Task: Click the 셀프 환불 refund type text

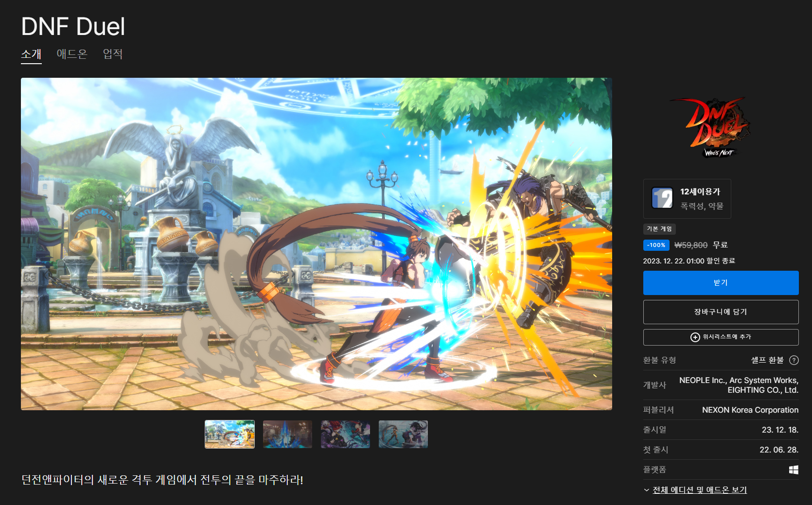Action: (767, 360)
